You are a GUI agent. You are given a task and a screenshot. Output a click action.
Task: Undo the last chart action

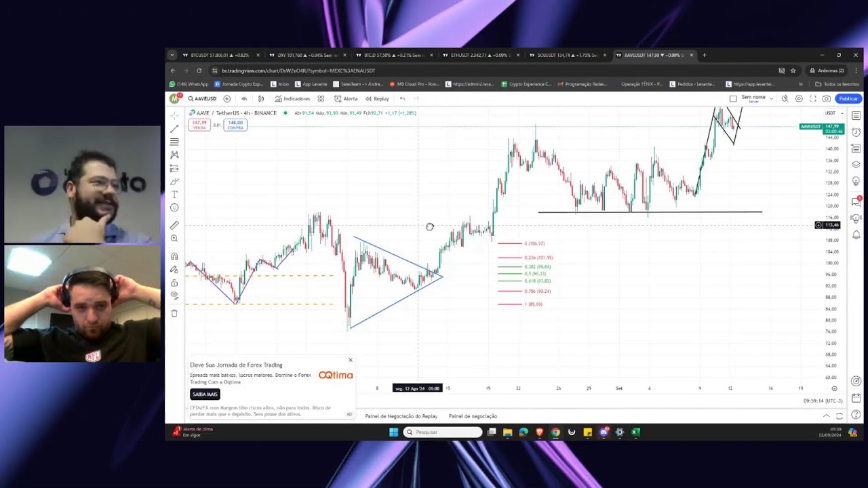coord(402,98)
